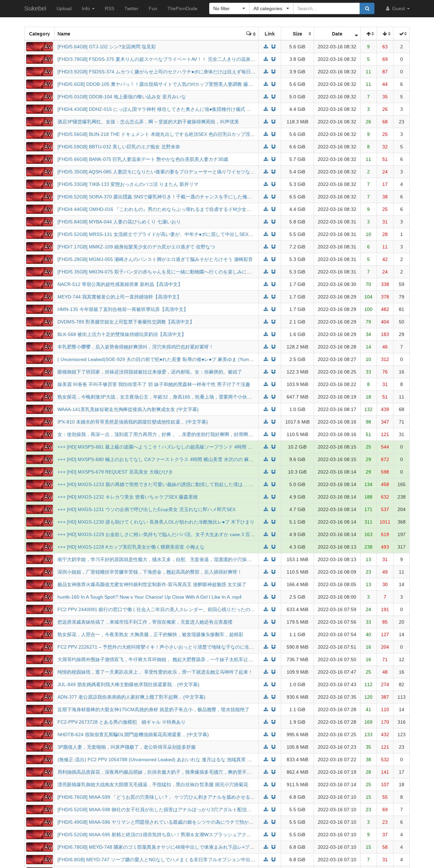Select the 1011 leechers value
The height and width of the screenshot is (868, 434).
coord(385,522)
